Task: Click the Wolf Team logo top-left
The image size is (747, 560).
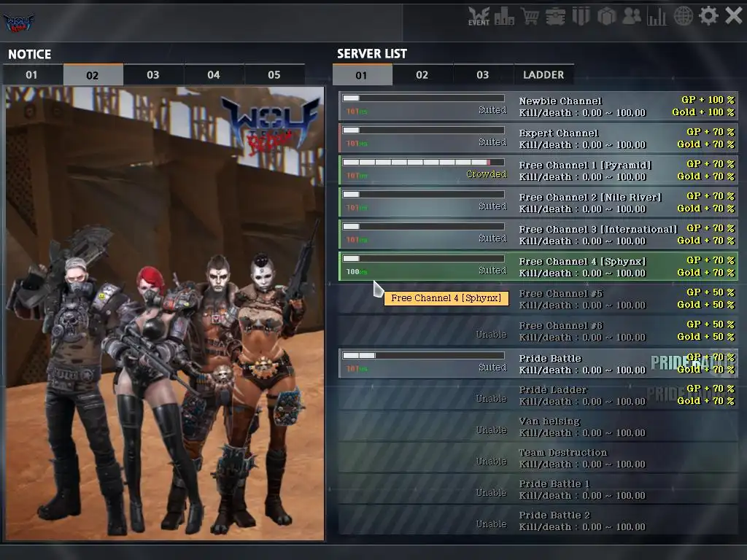Action: pos(19,23)
